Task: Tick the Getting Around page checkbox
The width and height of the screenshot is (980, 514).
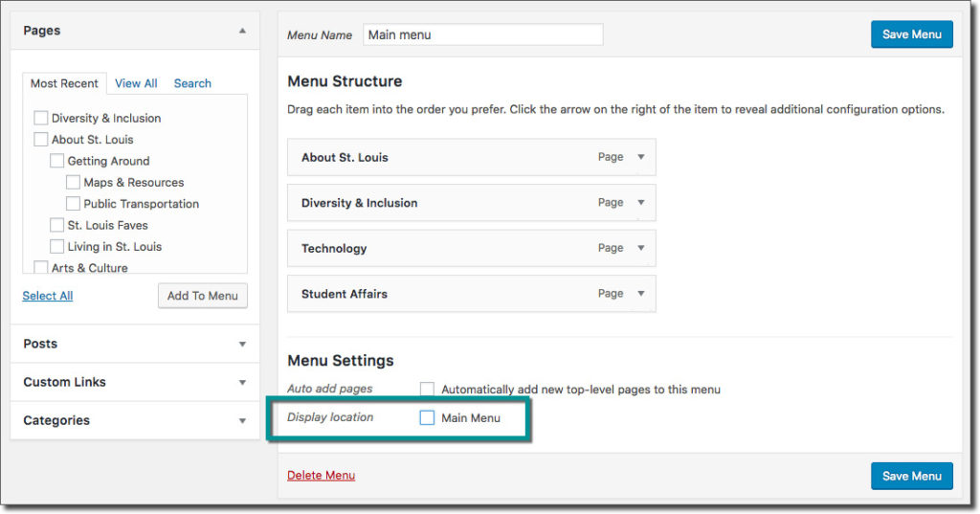Action: pos(56,161)
